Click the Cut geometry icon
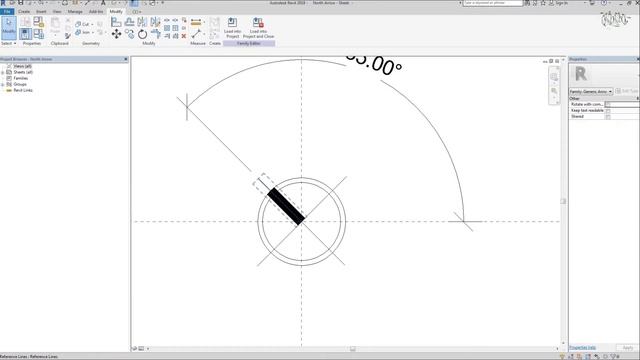The width and height of the screenshot is (640, 360). [78, 24]
